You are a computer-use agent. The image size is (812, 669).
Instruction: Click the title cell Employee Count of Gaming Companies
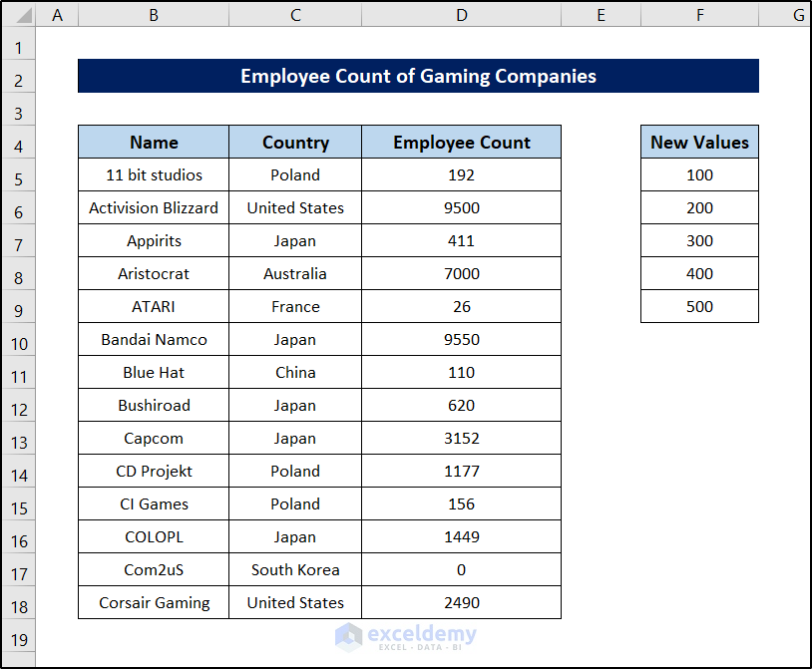(418, 76)
